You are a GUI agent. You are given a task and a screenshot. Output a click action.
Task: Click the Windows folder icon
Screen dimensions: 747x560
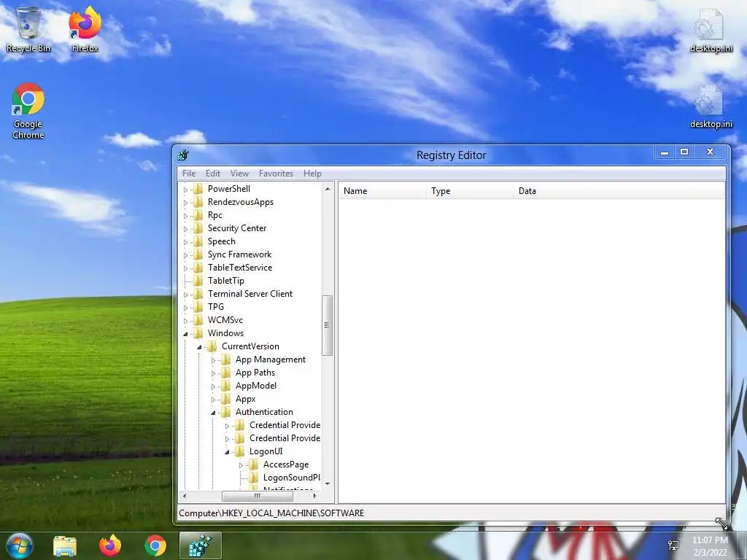tap(198, 332)
